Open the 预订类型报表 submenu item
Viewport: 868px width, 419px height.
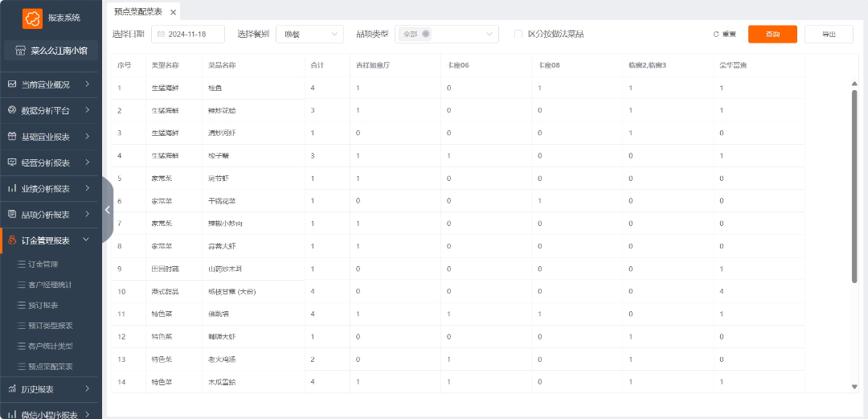point(51,326)
